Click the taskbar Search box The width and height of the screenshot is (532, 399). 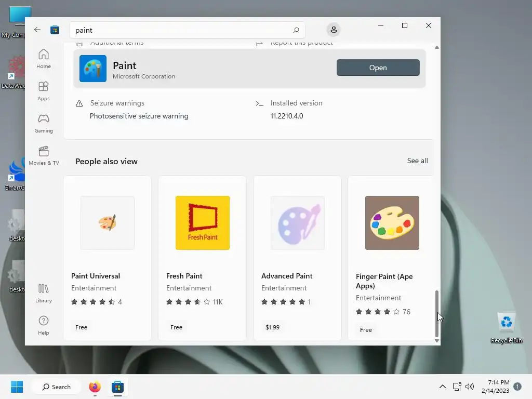click(56, 387)
